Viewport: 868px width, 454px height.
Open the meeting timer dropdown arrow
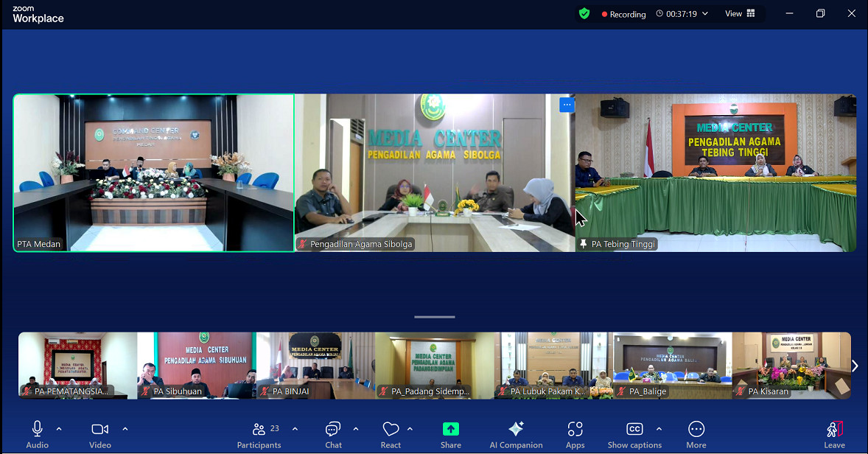tap(705, 14)
